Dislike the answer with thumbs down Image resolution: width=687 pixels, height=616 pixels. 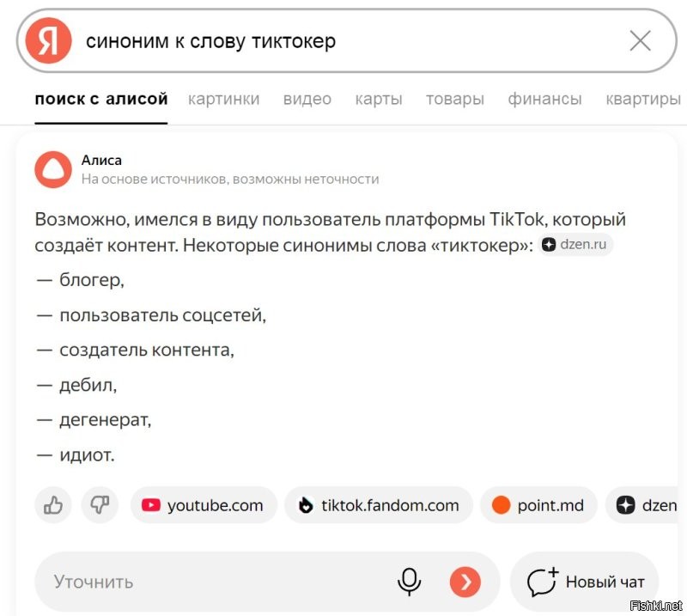point(100,505)
